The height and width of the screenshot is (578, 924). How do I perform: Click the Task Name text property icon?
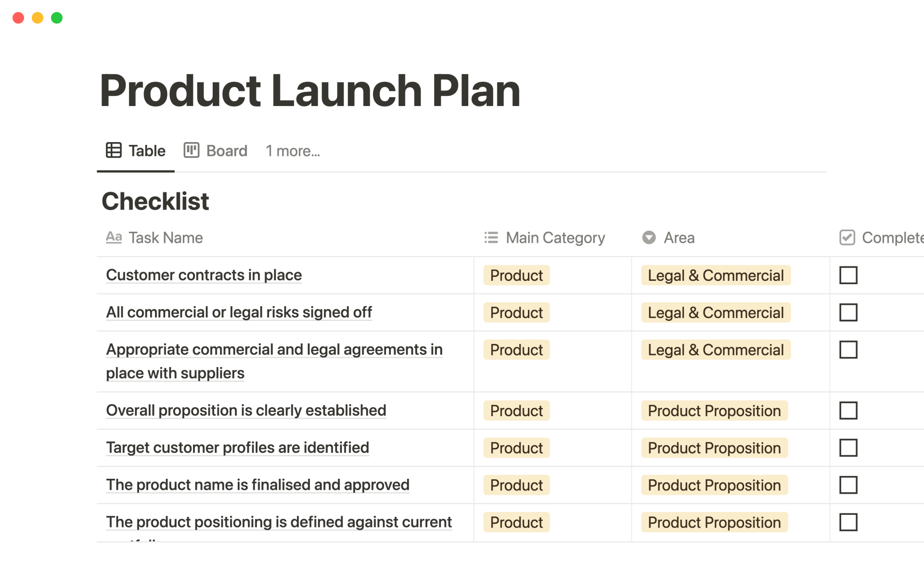pos(114,237)
